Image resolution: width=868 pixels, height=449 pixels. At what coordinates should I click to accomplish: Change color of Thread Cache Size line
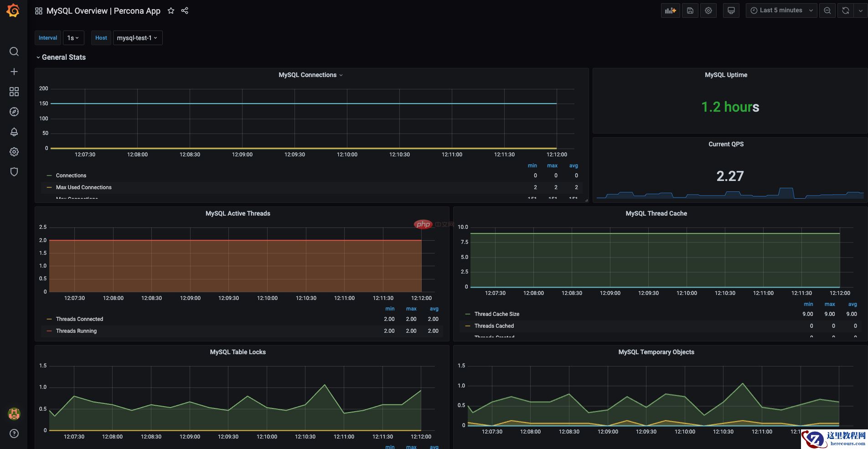[468, 314]
